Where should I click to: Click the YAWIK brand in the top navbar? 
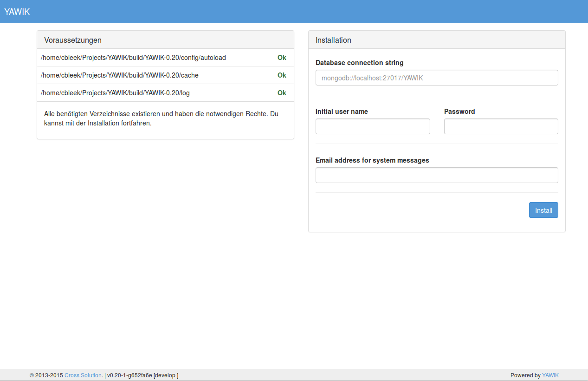tap(17, 12)
